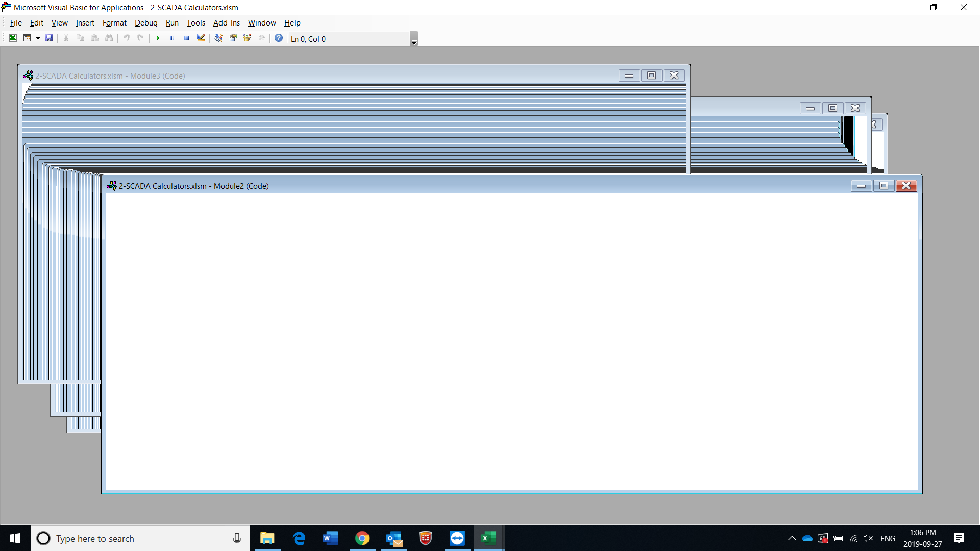This screenshot has width=980, height=551.
Task: Toggle Design Mode icon
Action: tap(201, 38)
